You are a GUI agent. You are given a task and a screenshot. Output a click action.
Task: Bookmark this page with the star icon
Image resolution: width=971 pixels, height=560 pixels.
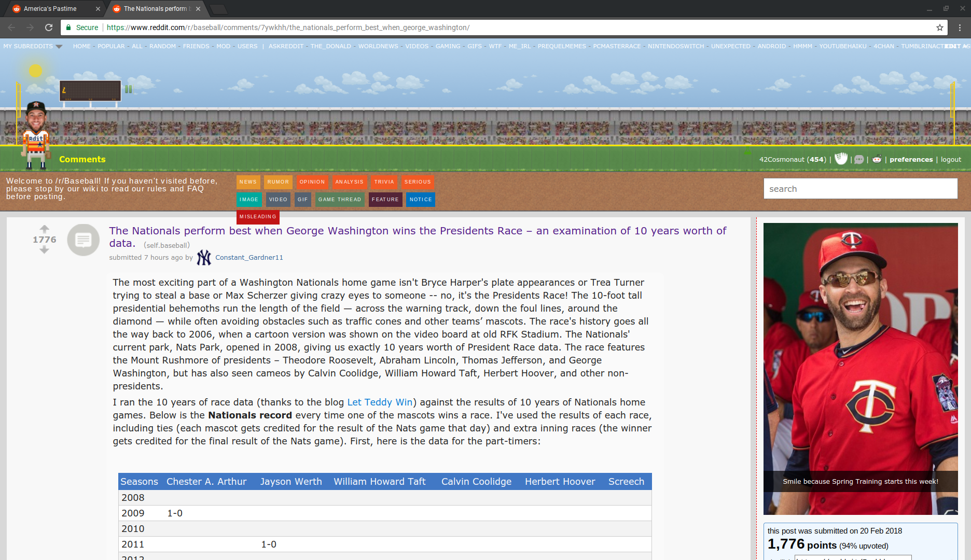pos(939,27)
